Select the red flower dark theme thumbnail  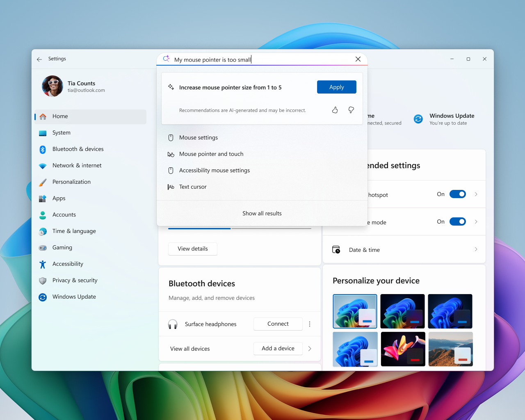point(403,349)
